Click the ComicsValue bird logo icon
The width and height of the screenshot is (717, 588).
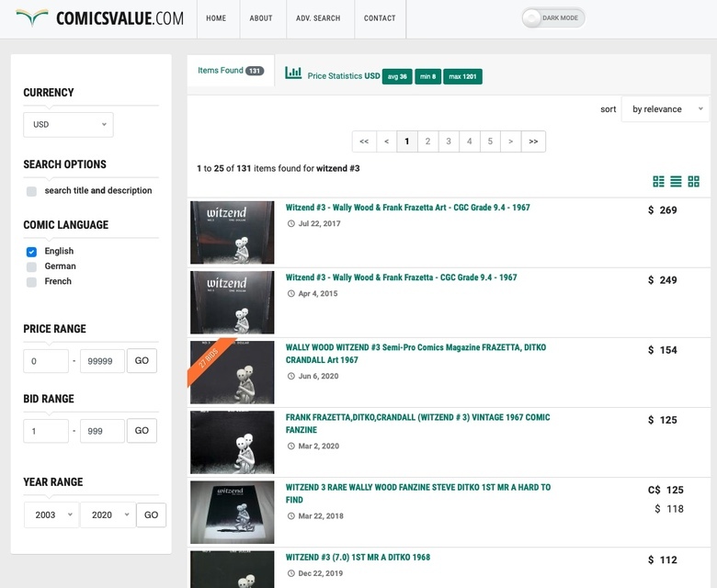pos(32,17)
